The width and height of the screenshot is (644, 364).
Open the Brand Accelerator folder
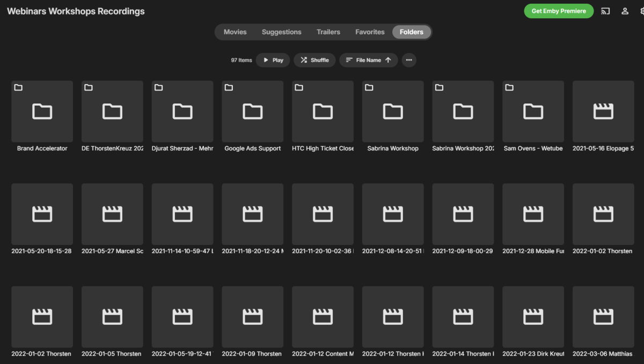42,112
